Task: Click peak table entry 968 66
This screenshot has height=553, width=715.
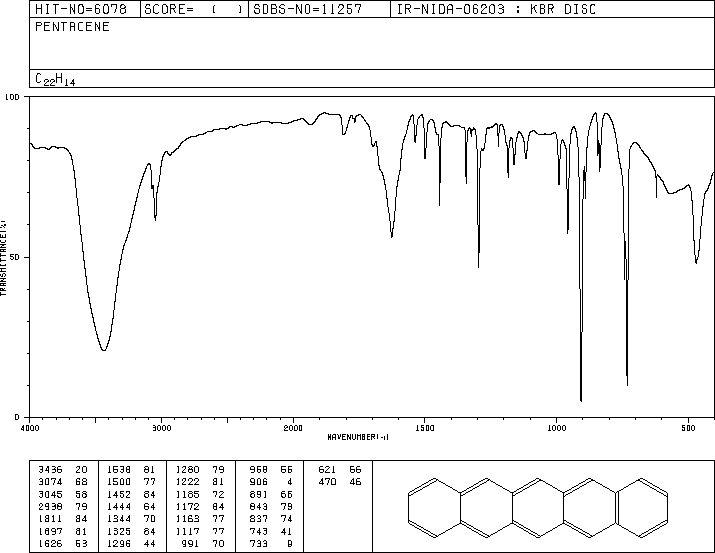Action: [271, 469]
